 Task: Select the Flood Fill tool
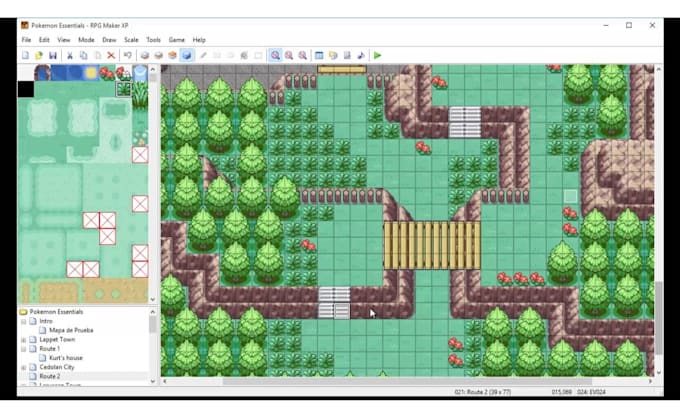click(244, 55)
